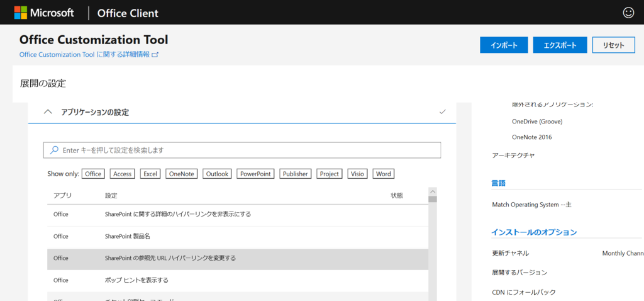644x301 pixels.
Task: Select the ポップ ヒントを表示する setting row
Action: click(x=238, y=280)
